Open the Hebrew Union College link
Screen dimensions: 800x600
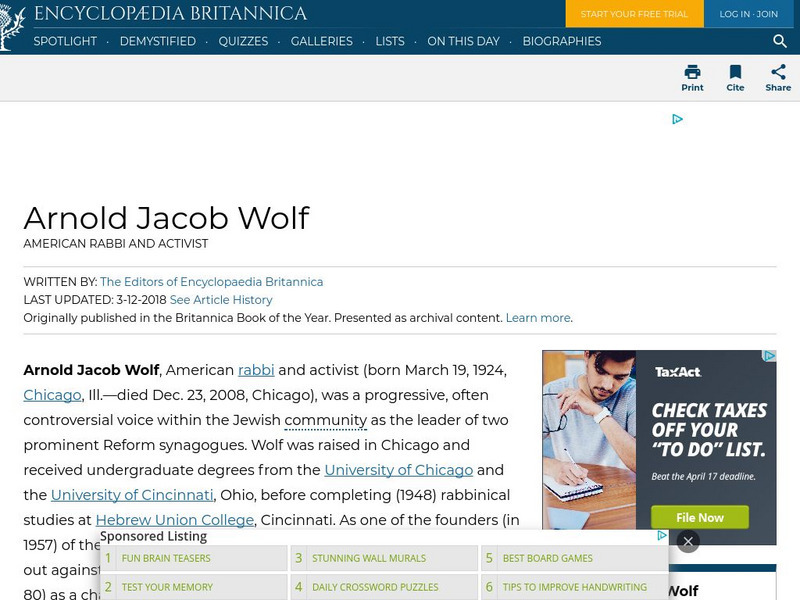tap(173, 520)
